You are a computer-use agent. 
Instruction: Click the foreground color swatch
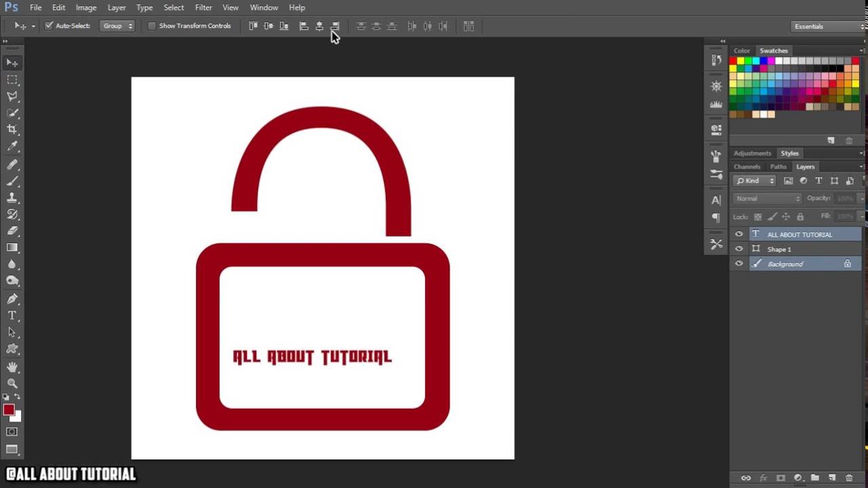9,409
